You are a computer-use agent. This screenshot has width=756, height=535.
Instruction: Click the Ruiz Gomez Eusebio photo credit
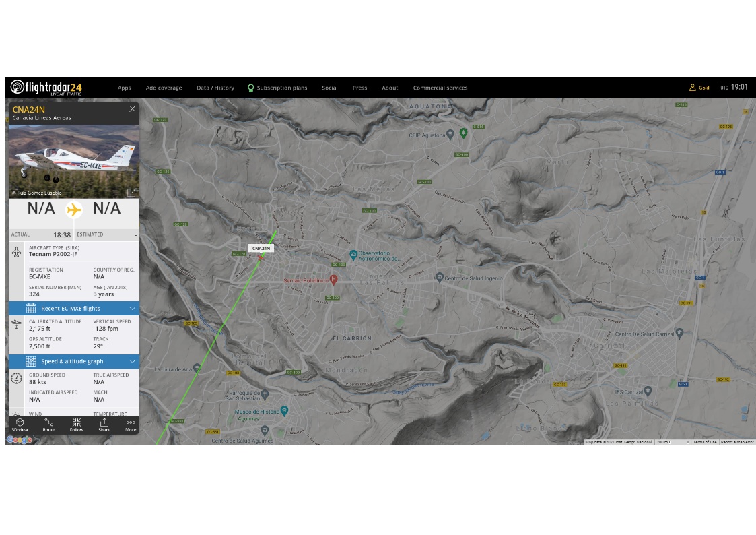(37, 193)
